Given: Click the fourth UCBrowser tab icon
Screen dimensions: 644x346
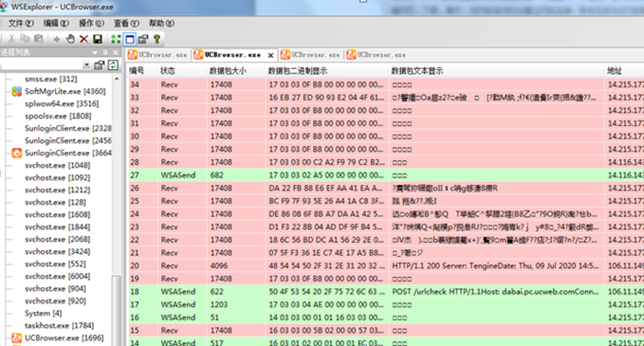Looking at the screenshot, I should pyautogui.click(x=351, y=54).
